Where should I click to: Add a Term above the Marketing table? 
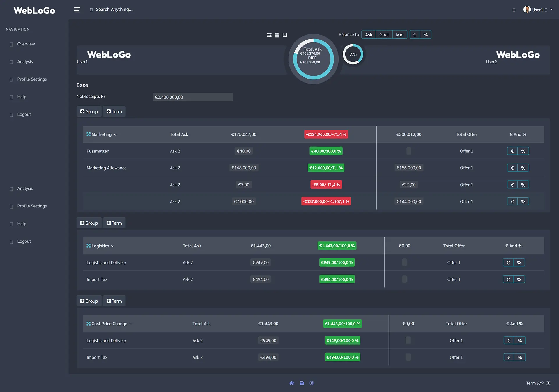(x=114, y=111)
